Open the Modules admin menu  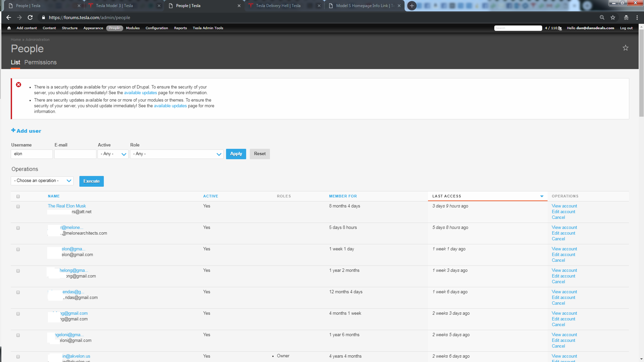[x=133, y=28]
